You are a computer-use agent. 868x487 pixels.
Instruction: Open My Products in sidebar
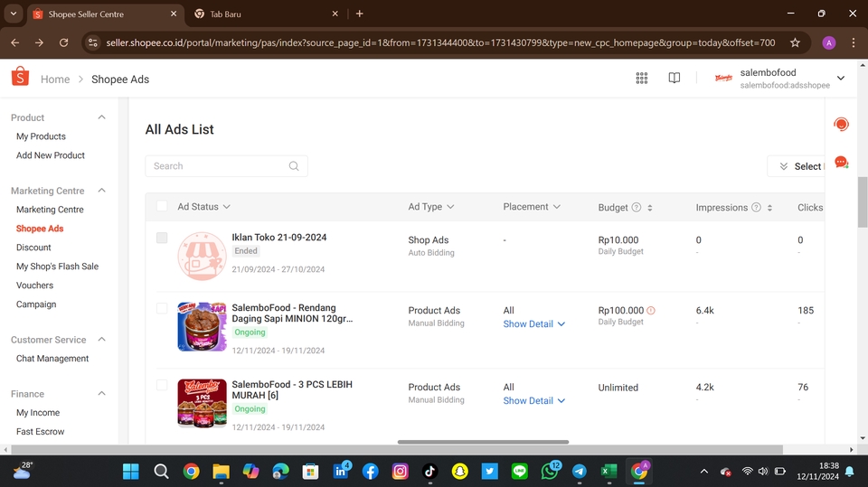(x=41, y=136)
